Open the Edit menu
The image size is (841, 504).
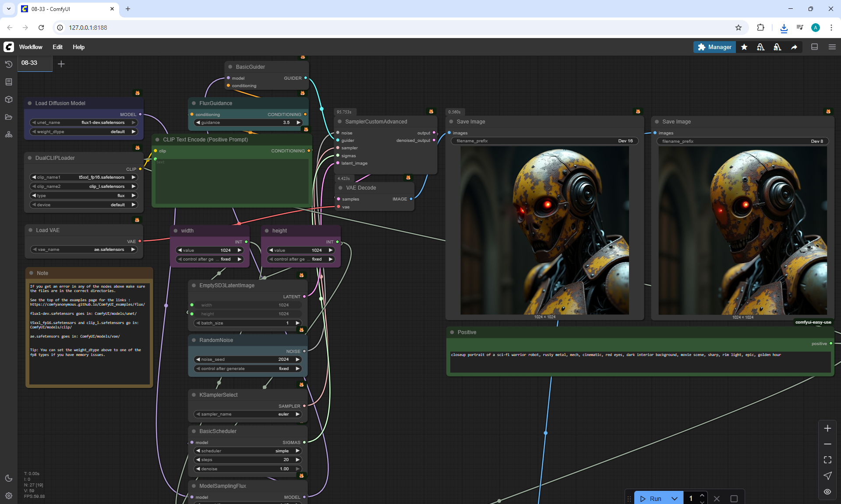tap(57, 47)
